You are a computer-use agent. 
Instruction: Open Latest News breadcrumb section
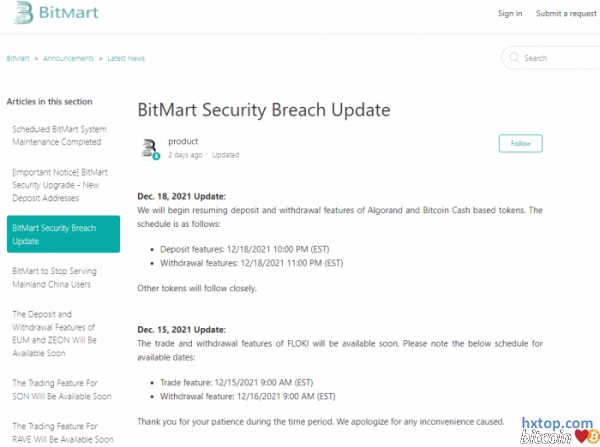click(x=125, y=58)
